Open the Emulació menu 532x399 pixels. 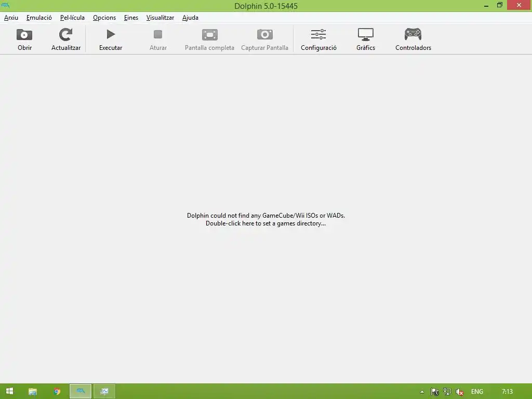point(39,18)
